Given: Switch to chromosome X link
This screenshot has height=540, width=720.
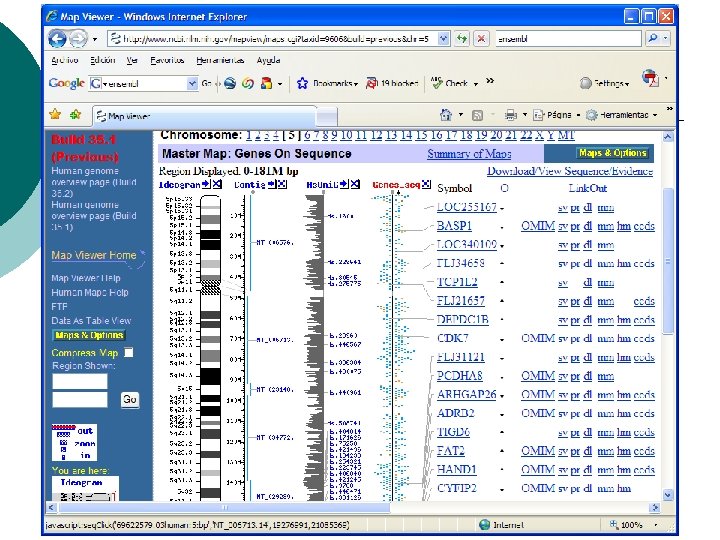Looking at the screenshot, I should pos(539,135).
